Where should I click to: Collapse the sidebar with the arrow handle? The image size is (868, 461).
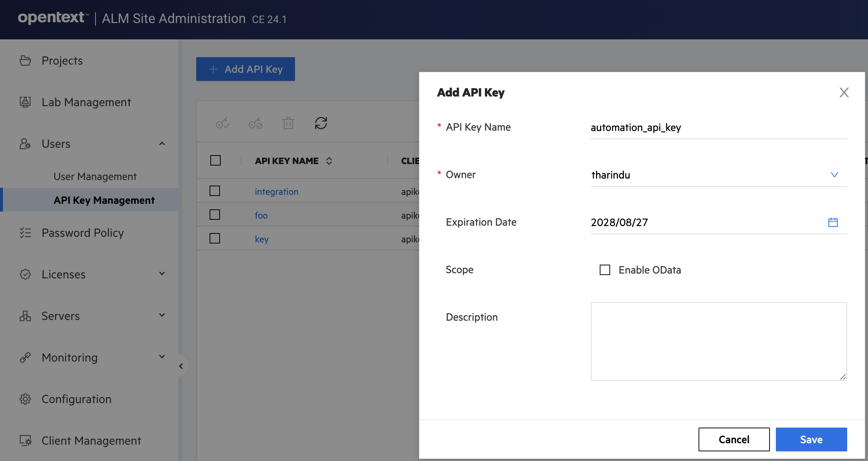pos(182,366)
